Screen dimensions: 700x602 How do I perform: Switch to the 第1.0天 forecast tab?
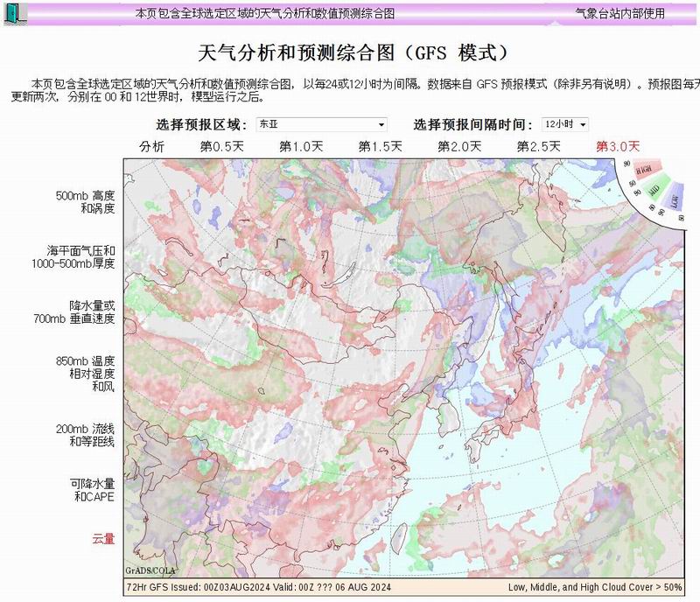click(x=301, y=146)
